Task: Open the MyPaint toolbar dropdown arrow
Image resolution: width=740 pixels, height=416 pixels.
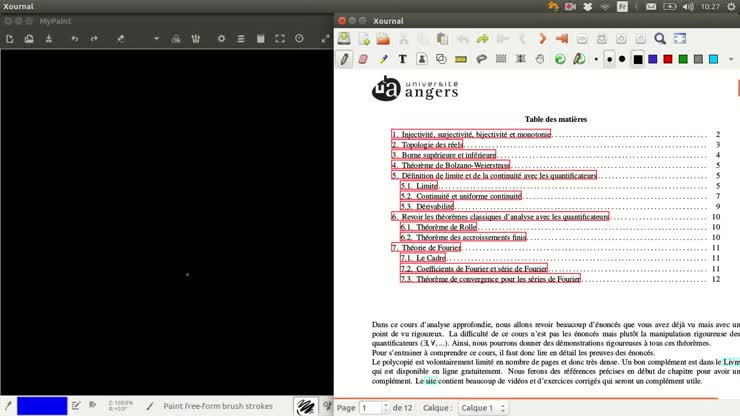Action: 156,39
